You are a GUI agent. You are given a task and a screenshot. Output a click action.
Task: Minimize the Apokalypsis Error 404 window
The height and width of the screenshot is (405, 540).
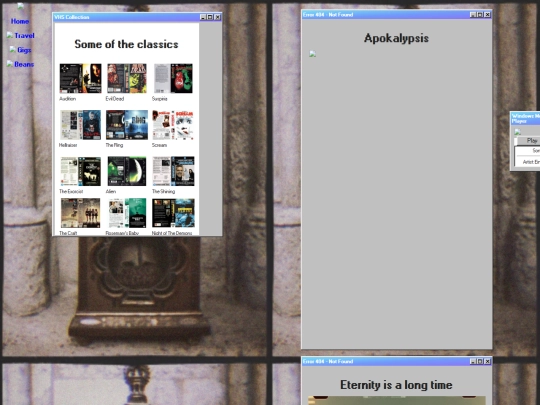472,14
